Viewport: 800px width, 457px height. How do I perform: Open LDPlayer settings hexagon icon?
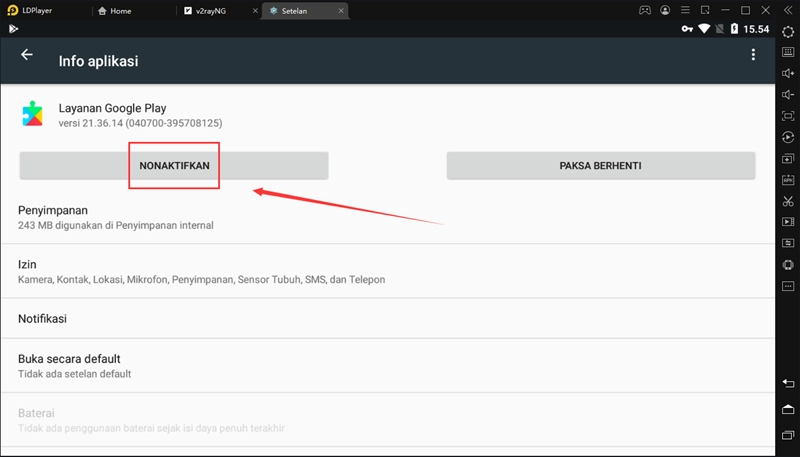click(788, 31)
